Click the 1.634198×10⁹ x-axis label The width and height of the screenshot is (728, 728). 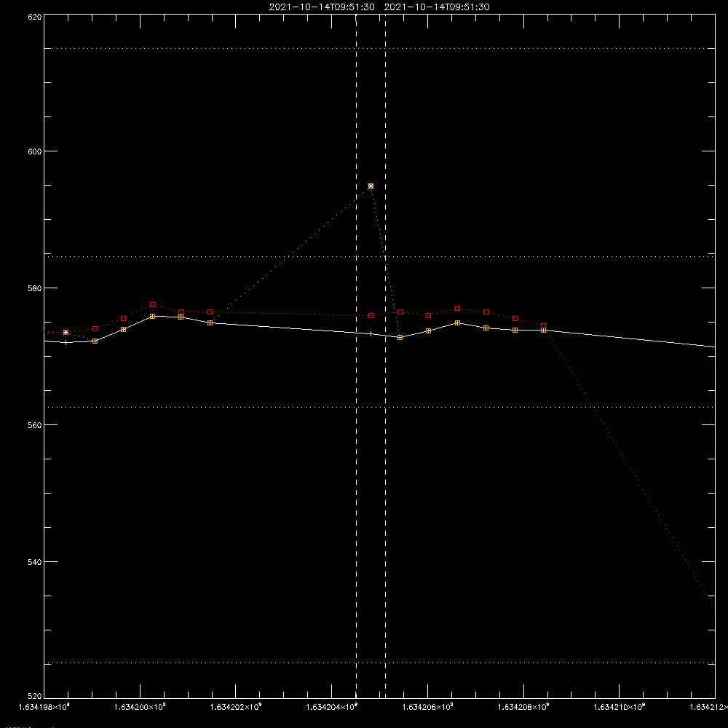click(44, 707)
